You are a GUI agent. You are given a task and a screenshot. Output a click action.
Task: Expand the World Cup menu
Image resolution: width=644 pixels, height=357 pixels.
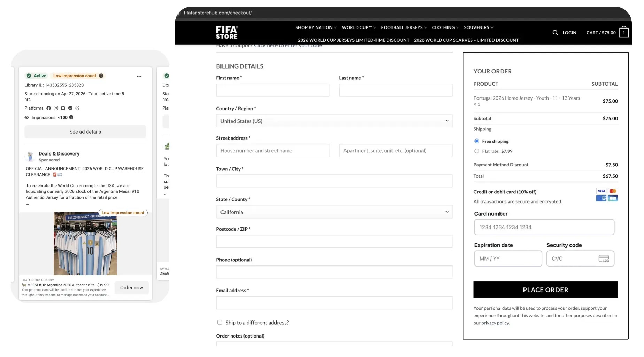click(359, 27)
